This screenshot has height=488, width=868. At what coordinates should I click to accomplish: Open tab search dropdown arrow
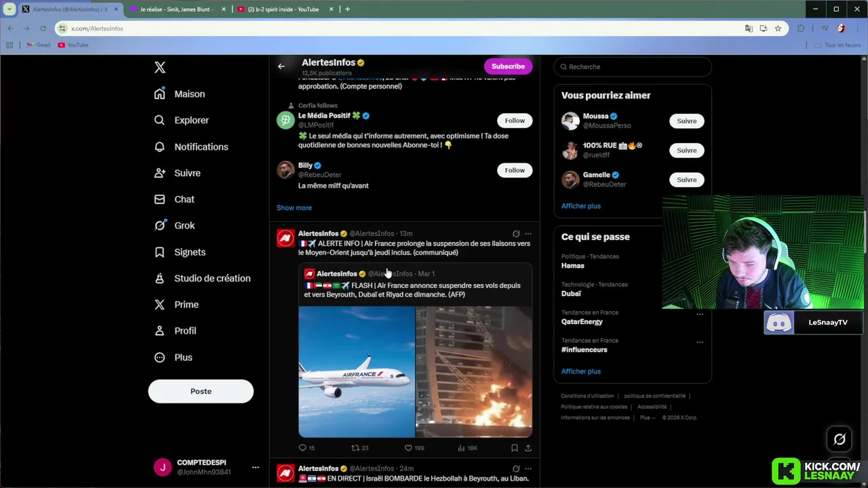[x=9, y=9]
